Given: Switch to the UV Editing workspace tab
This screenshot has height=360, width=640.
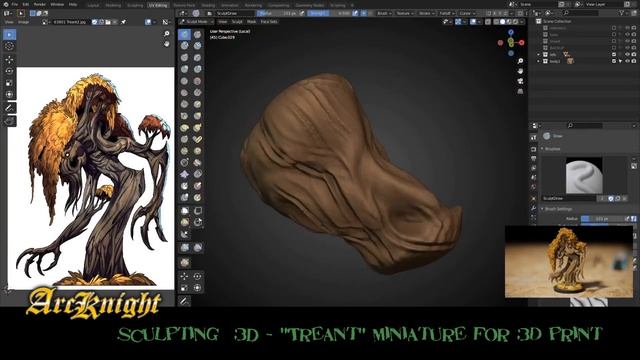Looking at the screenshot, I should click(158, 5).
